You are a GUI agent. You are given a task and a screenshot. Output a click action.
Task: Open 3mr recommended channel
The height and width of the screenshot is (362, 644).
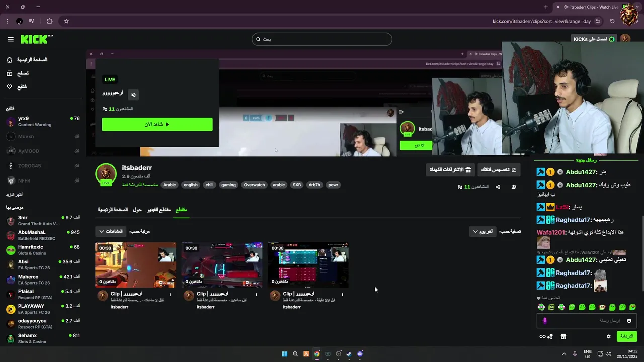pyautogui.click(x=43, y=220)
